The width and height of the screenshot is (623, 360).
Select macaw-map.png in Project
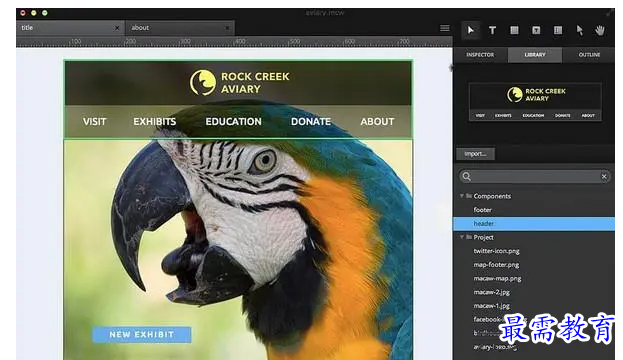pos(497,279)
